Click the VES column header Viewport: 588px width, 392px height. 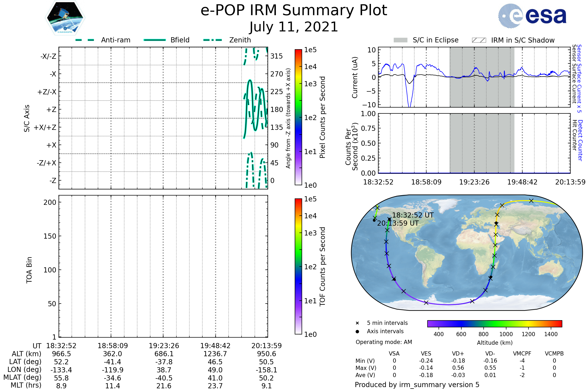click(x=426, y=354)
